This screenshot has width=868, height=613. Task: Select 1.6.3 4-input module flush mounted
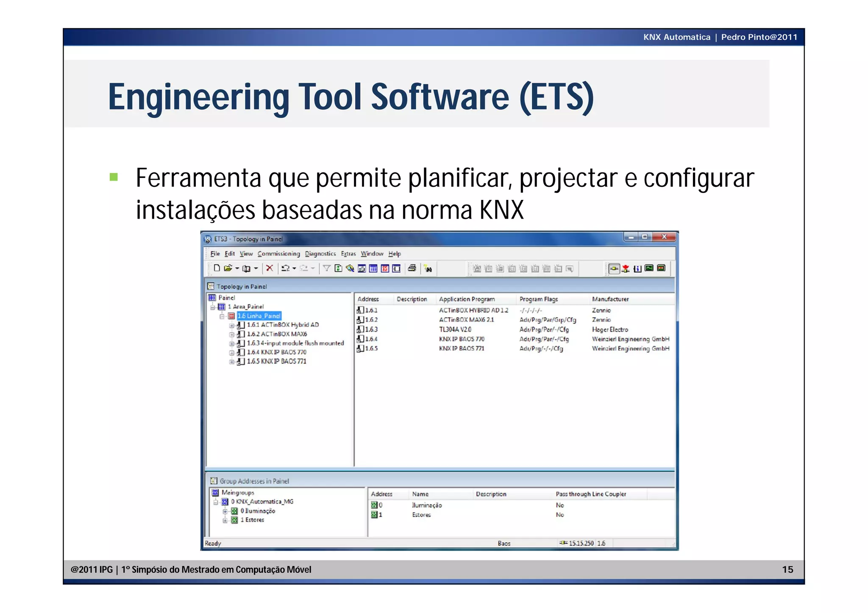click(x=295, y=343)
